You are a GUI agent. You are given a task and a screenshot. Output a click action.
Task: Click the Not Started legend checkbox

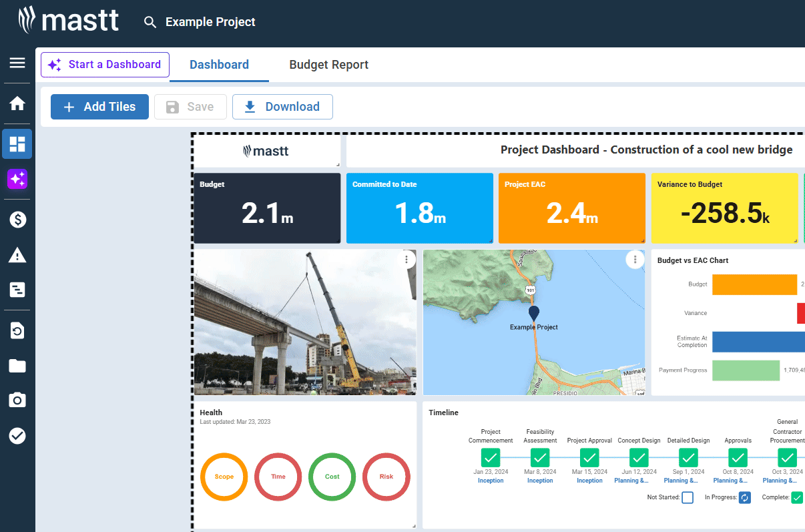[688, 497]
